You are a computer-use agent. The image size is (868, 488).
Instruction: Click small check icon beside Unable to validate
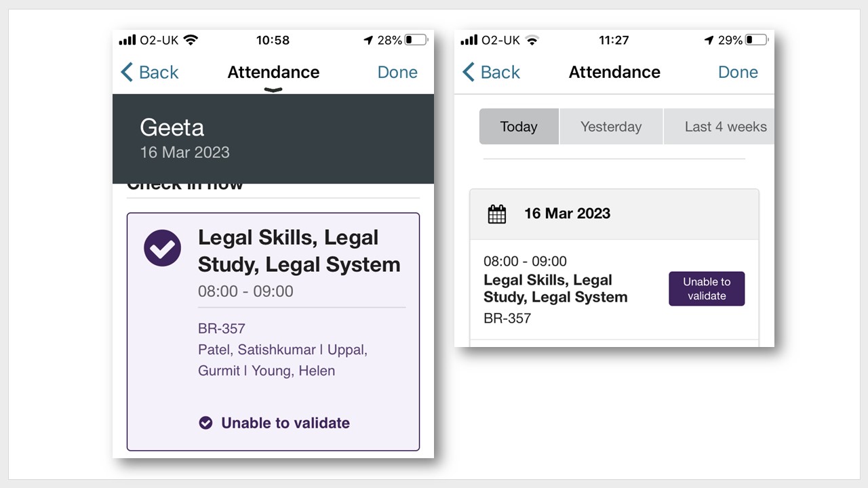click(205, 423)
